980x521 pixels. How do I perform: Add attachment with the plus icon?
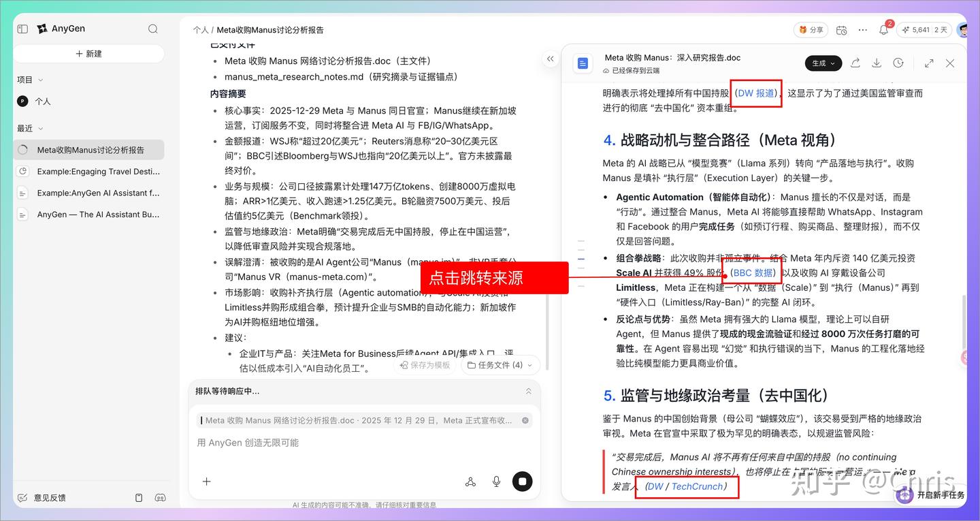point(207,481)
